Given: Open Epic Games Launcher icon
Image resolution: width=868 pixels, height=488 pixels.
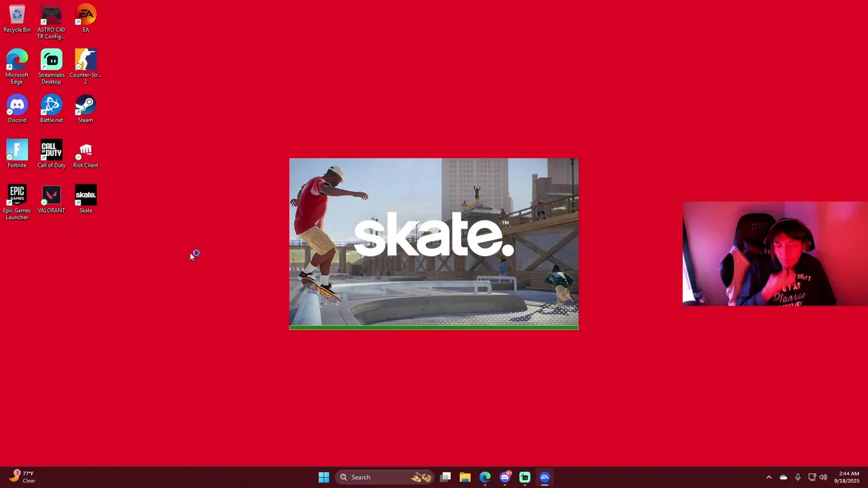Looking at the screenshot, I should (x=17, y=202).
